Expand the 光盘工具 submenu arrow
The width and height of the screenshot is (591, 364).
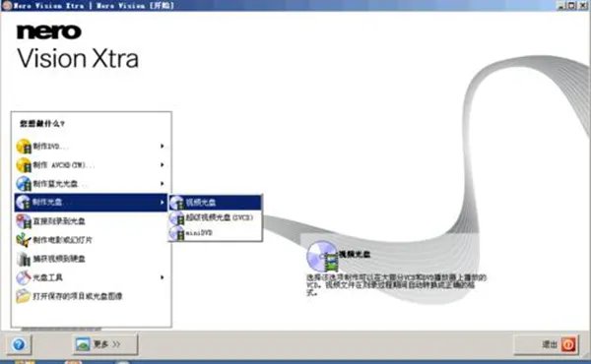click(163, 277)
